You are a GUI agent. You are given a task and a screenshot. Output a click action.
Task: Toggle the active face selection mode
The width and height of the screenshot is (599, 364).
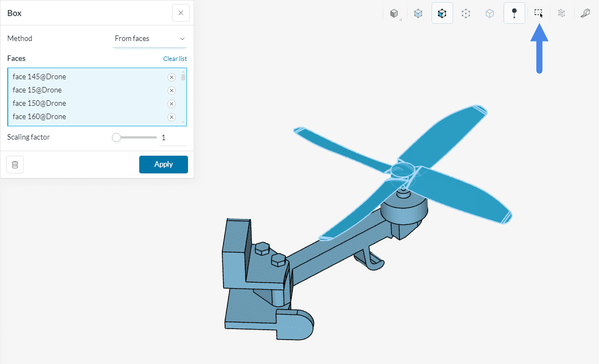pos(442,13)
